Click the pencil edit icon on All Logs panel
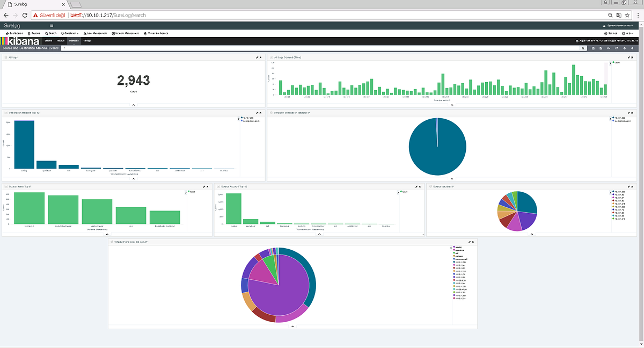 (257, 57)
